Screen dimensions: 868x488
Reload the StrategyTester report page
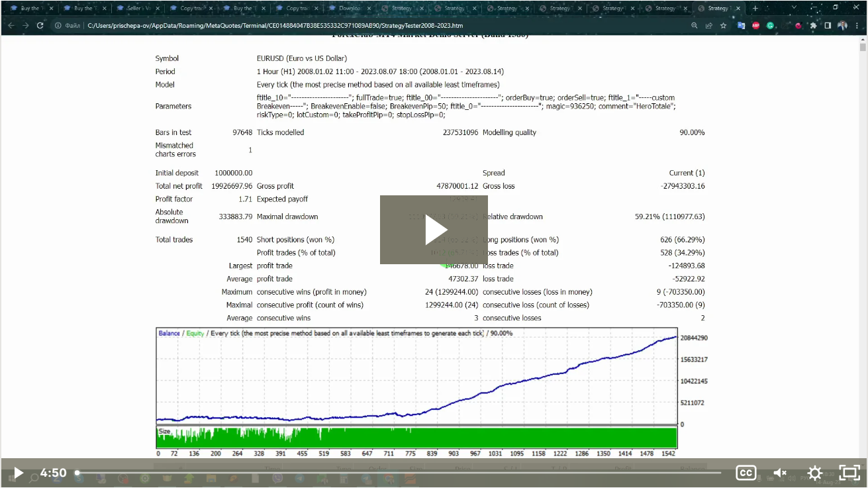click(x=40, y=25)
